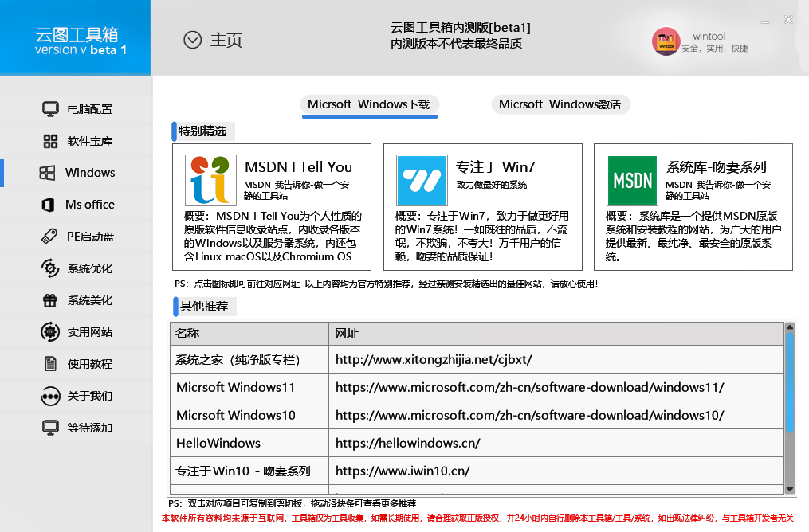Go to 主页 home label
Image resolution: width=809 pixels, height=532 pixels.
pyautogui.click(x=226, y=40)
